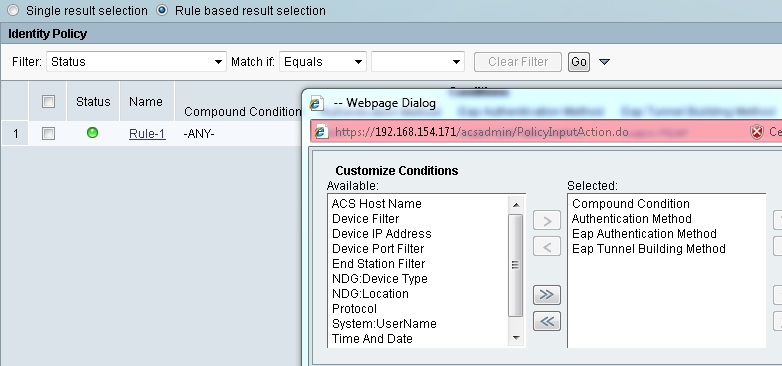Image resolution: width=782 pixels, height=366 pixels.
Task: Select Device Filter in Available list
Action: 366,218
